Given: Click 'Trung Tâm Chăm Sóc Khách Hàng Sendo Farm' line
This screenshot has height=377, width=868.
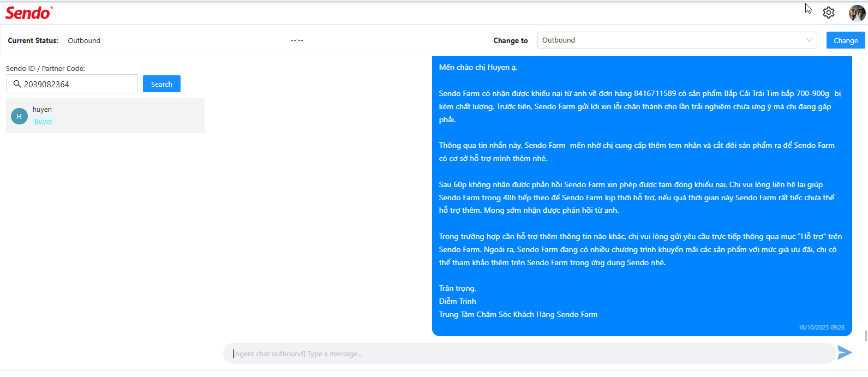Looking at the screenshot, I should click(x=518, y=314).
